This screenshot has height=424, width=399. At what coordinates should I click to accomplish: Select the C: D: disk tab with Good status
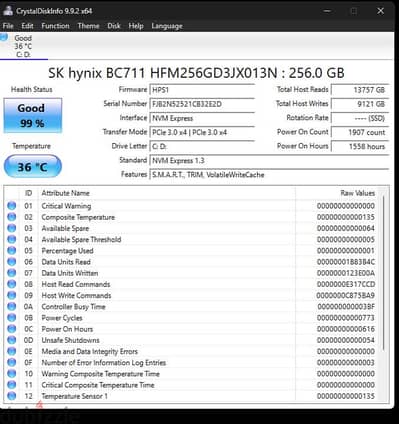[x=23, y=46]
